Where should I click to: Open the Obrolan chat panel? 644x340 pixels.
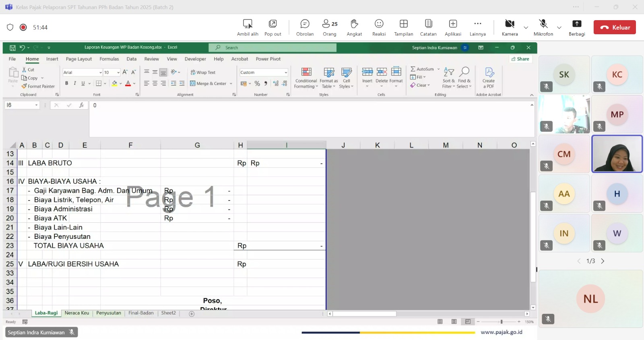coord(305,27)
